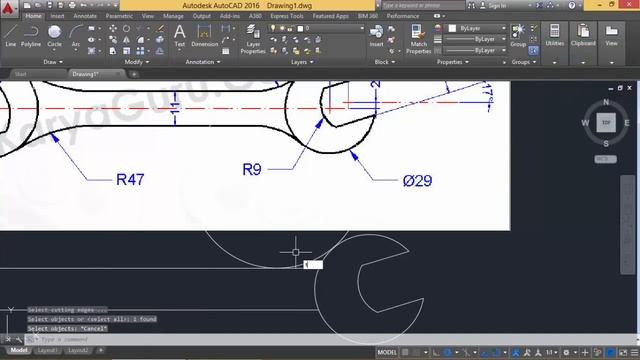Click the Offset tool icon
The image size is (640, 360).
click(x=160, y=51)
